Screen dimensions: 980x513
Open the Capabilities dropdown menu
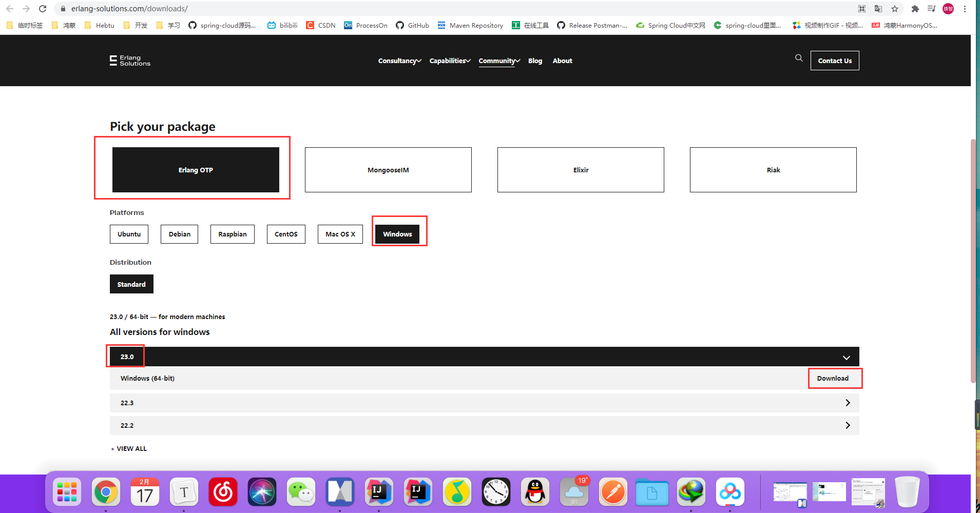click(450, 61)
